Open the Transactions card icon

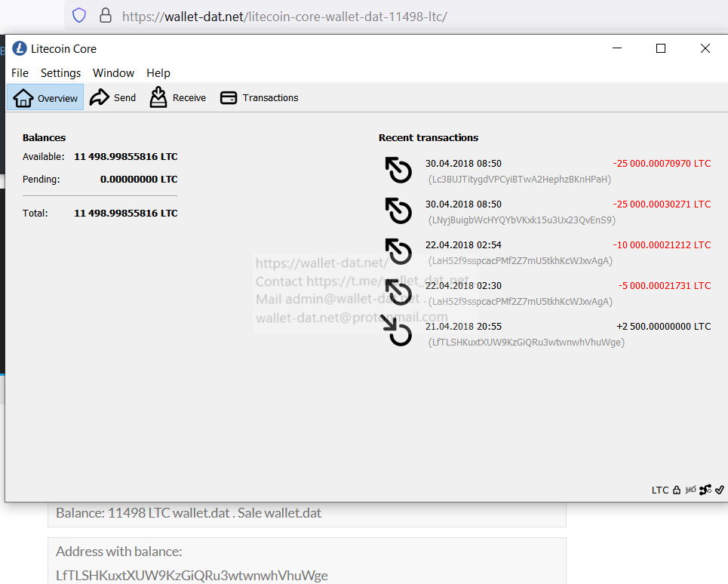coord(229,98)
